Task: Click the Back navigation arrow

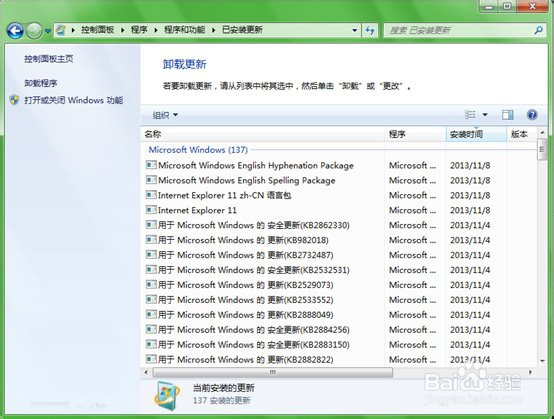Action: coord(15,31)
